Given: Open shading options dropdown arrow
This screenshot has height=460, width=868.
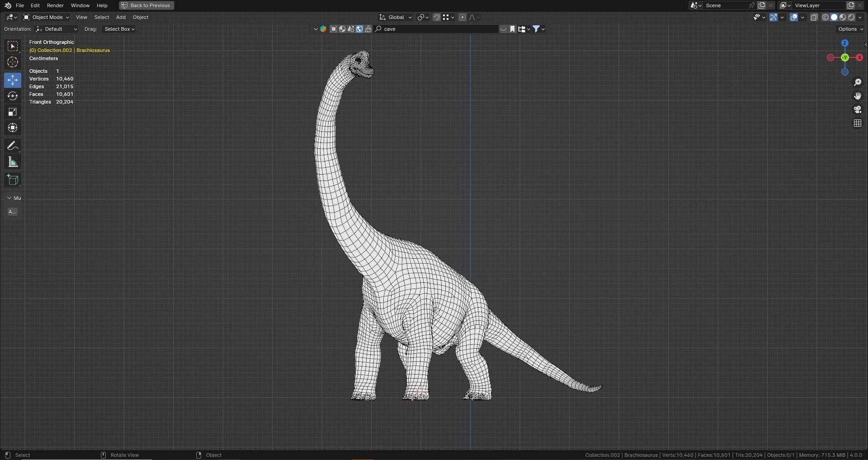Looking at the screenshot, I should [860, 17].
